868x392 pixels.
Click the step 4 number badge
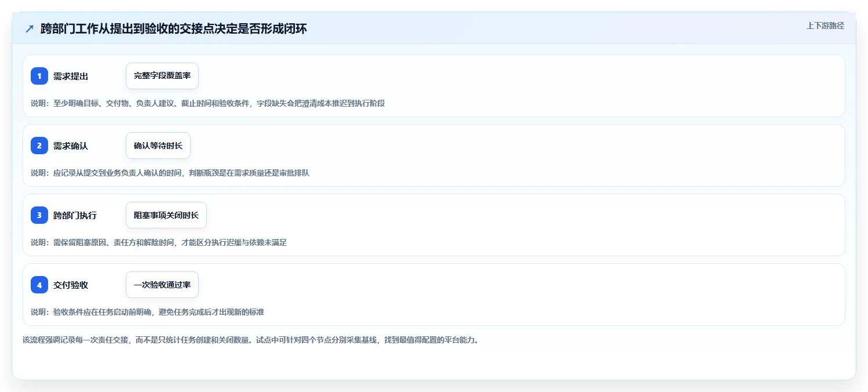pos(39,285)
